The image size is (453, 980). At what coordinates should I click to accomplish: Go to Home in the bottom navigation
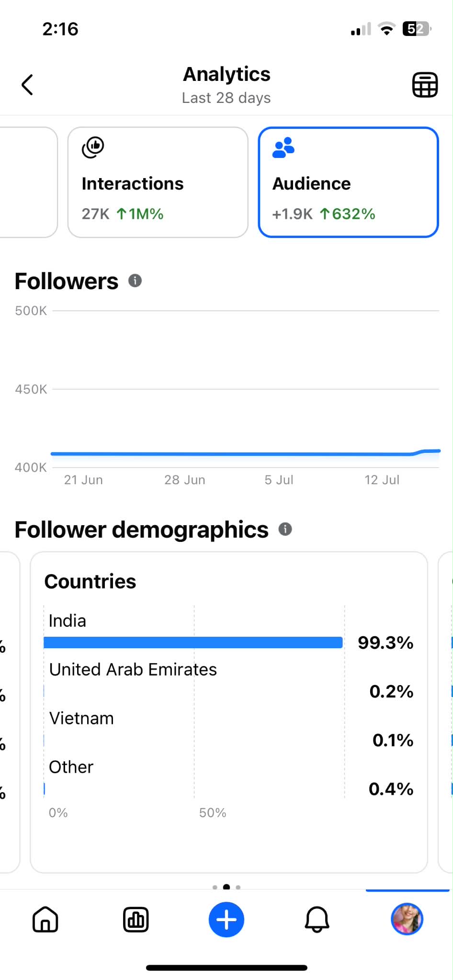tap(45, 919)
